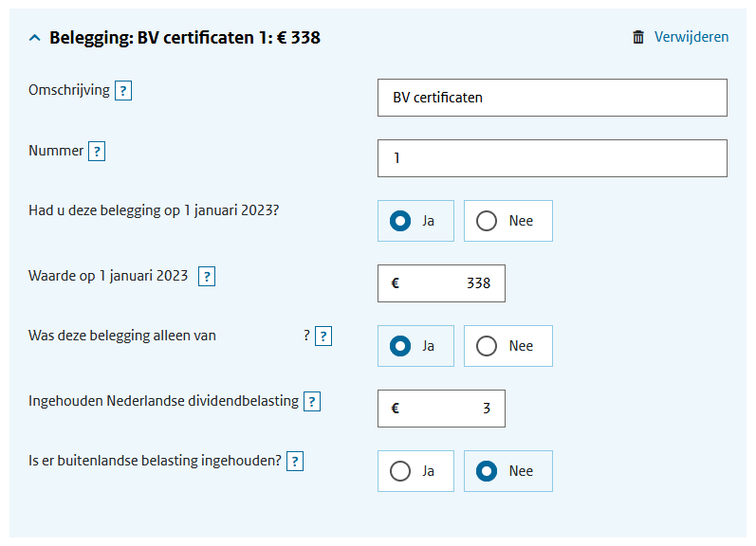Screen dimensions: 756x546
Task: Click the dividendbelasting amount field
Action: [x=441, y=409]
